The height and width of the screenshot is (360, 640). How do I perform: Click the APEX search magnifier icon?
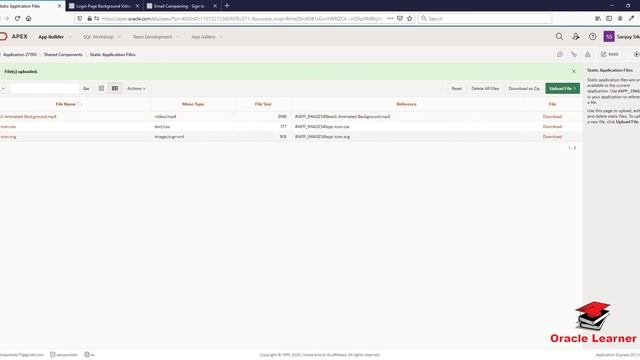pos(559,37)
